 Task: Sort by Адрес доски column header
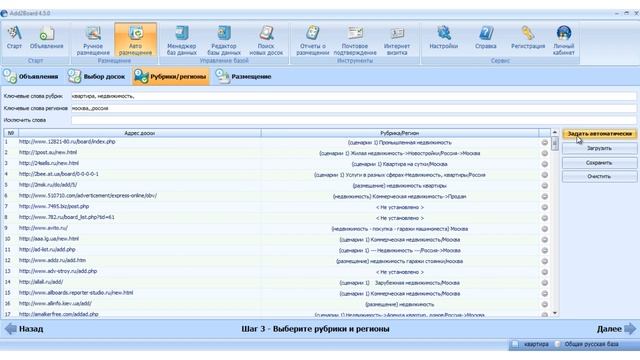click(x=140, y=133)
